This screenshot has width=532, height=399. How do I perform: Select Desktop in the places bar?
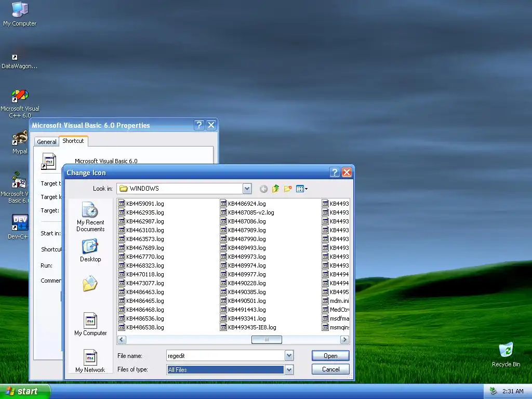pyautogui.click(x=90, y=250)
